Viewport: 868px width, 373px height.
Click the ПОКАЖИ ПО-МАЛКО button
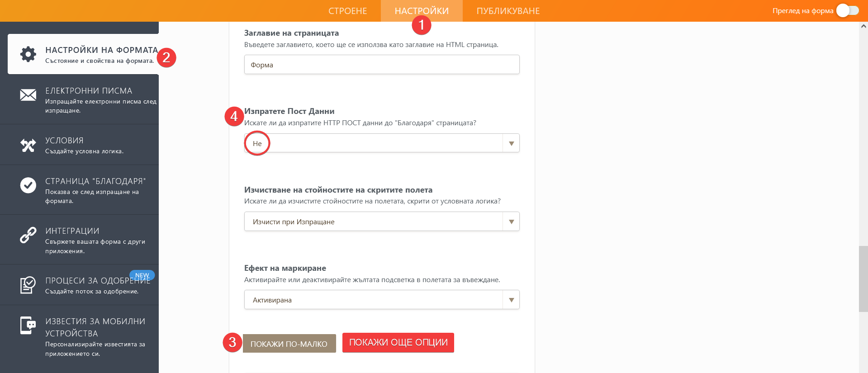[x=289, y=343]
